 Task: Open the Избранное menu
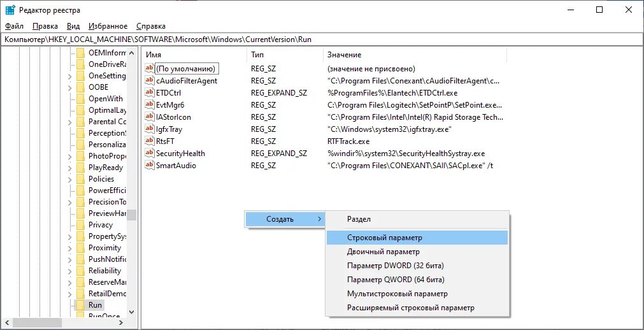pos(108,26)
